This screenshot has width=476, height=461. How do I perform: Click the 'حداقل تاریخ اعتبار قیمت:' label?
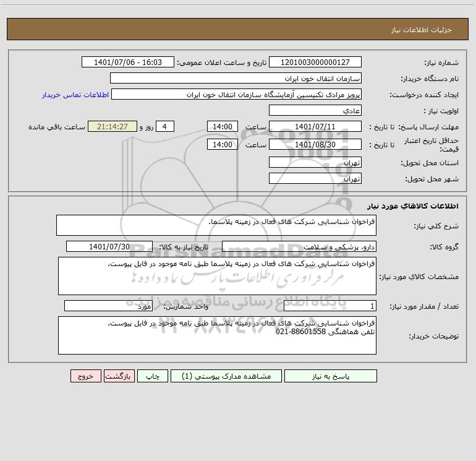tap(431, 145)
